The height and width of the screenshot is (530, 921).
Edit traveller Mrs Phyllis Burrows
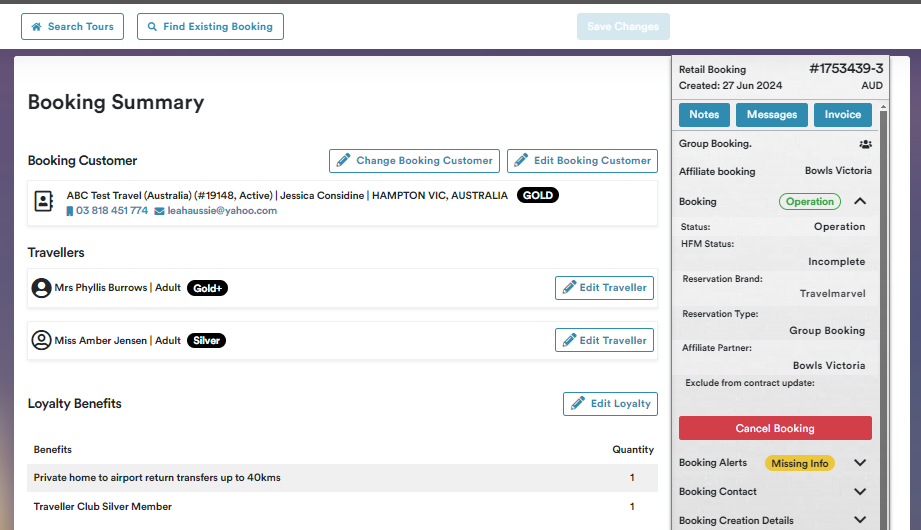pyautogui.click(x=604, y=288)
